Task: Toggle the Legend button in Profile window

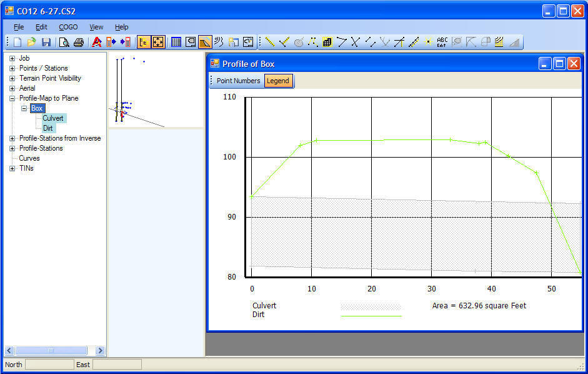Action: tap(278, 81)
